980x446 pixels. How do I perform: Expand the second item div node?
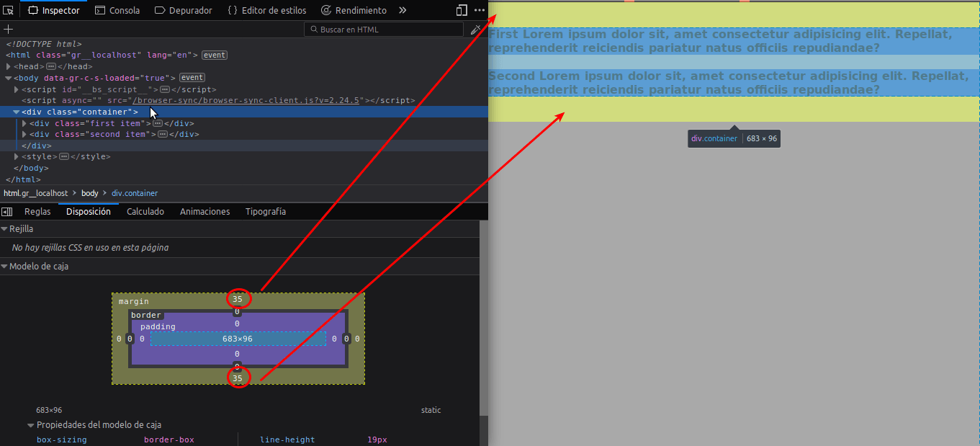(25, 134)
